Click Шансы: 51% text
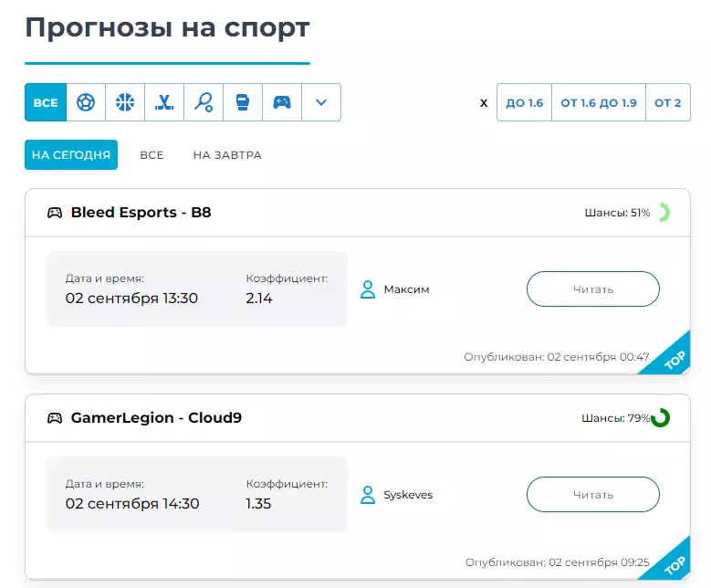This screenshot has height=588, width=711. tap(617, 213)
